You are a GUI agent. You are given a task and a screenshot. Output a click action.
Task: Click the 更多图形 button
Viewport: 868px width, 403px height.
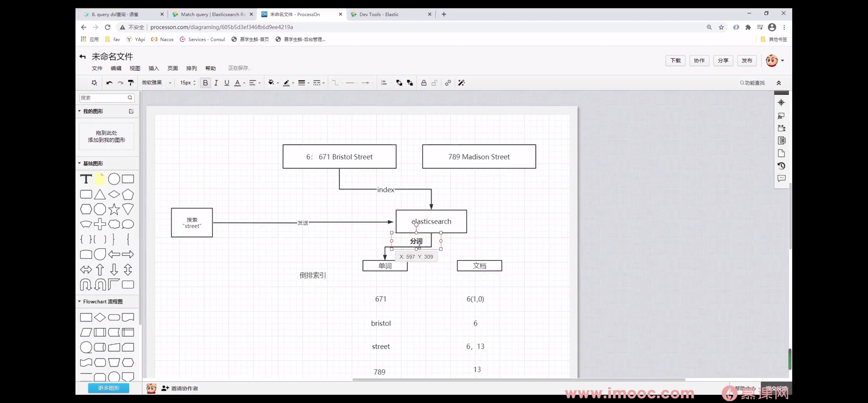click(108, 388)
